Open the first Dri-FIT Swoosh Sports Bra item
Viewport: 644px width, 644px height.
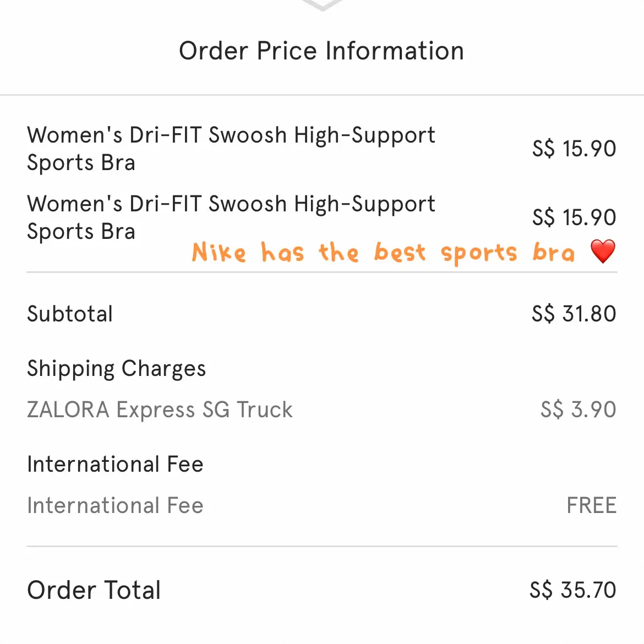pyautogui.click(x=231, y=149)
